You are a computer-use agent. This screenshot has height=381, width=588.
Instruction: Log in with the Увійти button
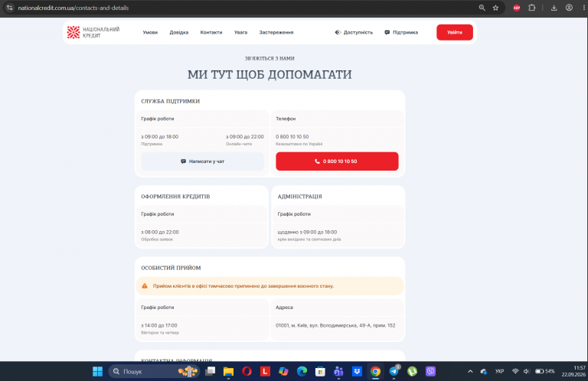point(455,32)
